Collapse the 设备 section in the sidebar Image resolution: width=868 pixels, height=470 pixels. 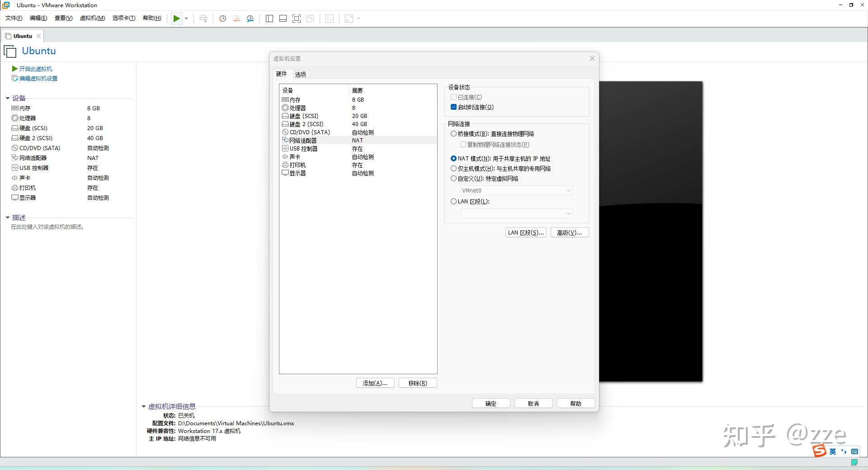(x=7, y=98)
